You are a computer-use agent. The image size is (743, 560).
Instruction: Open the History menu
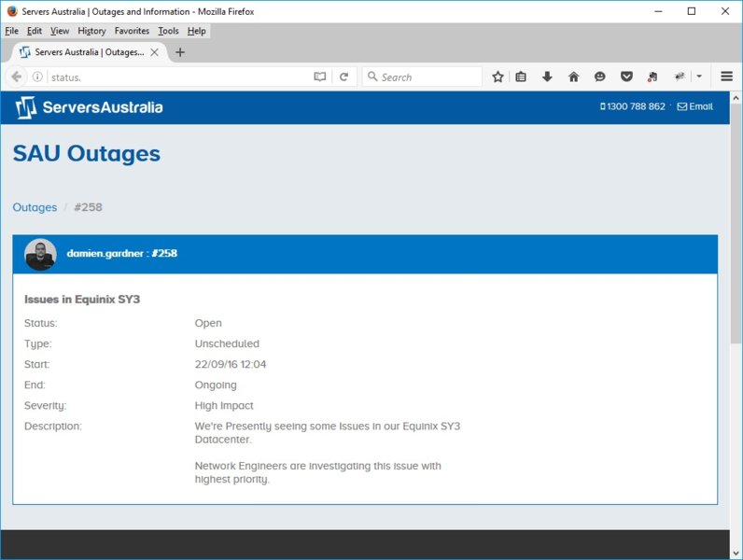(x=91, y=31)
